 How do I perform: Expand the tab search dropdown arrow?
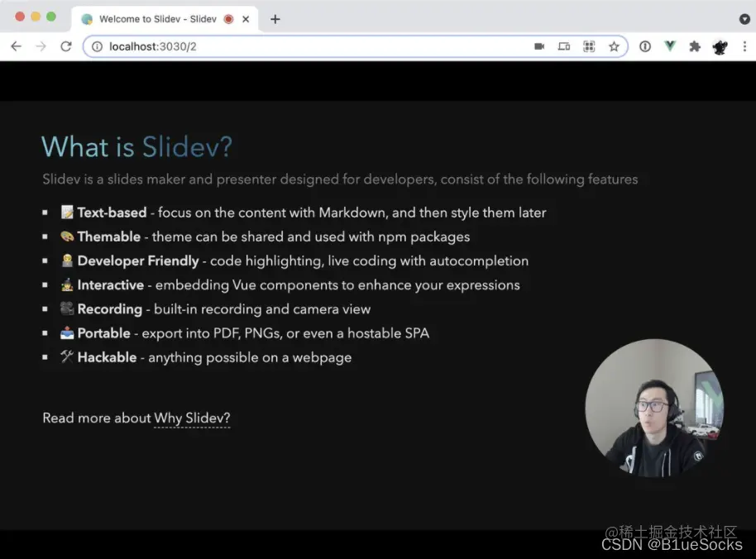(x=744, y=19)
